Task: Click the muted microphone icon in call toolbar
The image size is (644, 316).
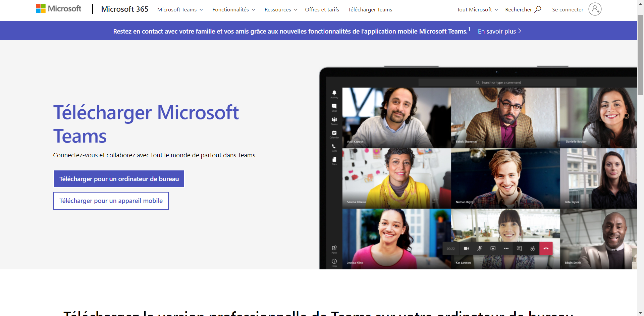Action: click(x=480, y=249)
